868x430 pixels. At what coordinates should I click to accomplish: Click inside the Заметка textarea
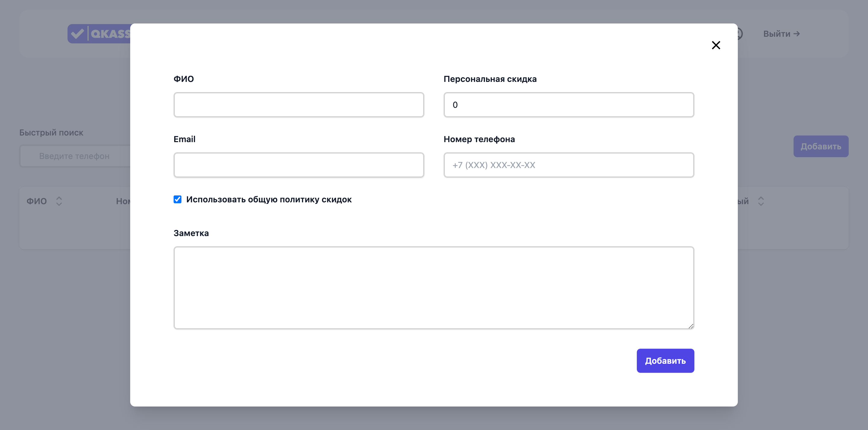[x=433, y=288]
